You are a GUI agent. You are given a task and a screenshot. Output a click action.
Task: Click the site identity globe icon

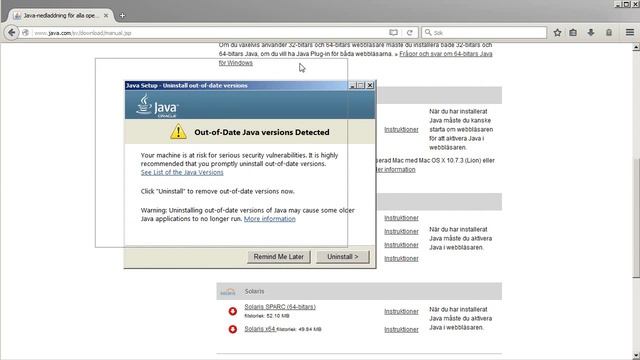coord(25,33)
